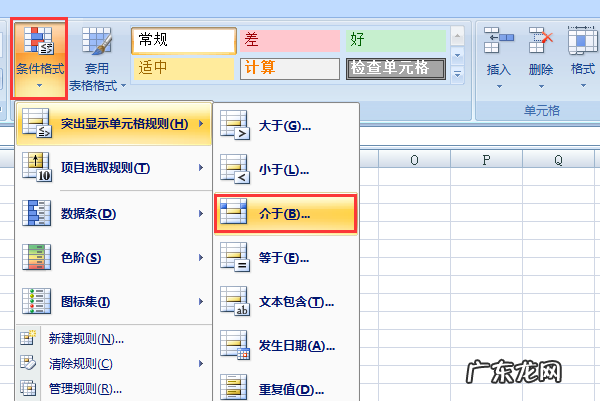Screen dimensions: 600x401
Task: Expand the 色阶(S) color scale submenu
Action: point(112,258)
